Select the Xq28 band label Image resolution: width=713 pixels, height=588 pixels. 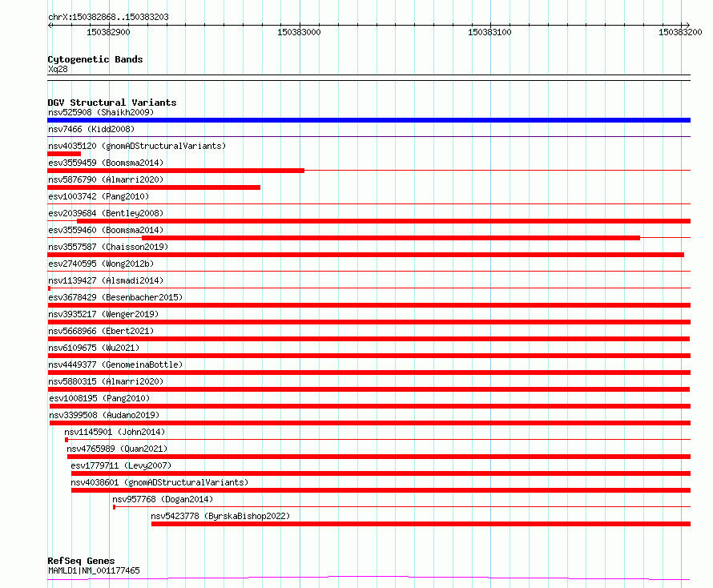58,69
